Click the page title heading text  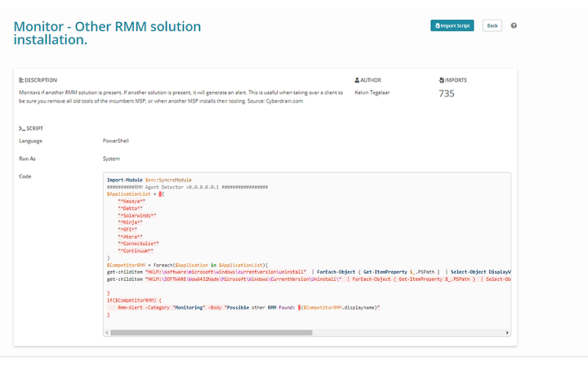107,33
